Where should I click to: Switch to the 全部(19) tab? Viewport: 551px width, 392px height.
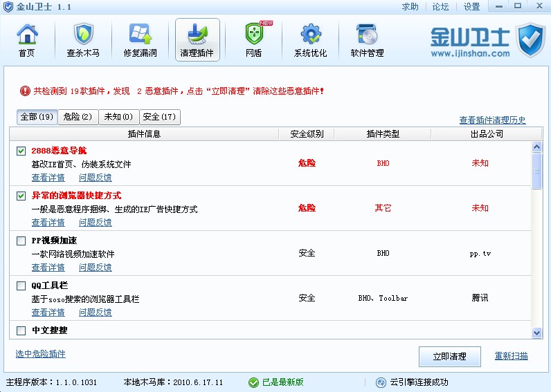pyautogui.click(x=37, y=117)
